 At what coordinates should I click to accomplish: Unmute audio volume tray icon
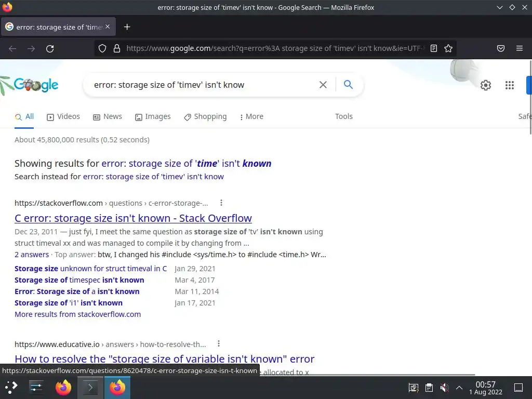(x=444, y=388)
